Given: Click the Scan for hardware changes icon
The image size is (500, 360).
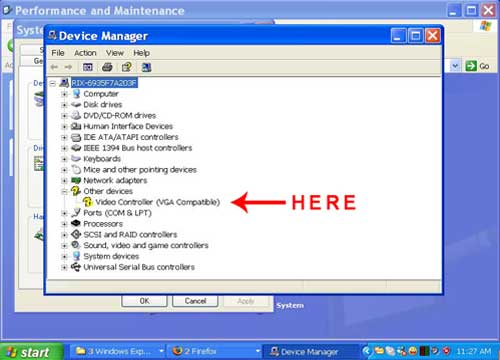Looking at the screenshot, I should point(146,67).
